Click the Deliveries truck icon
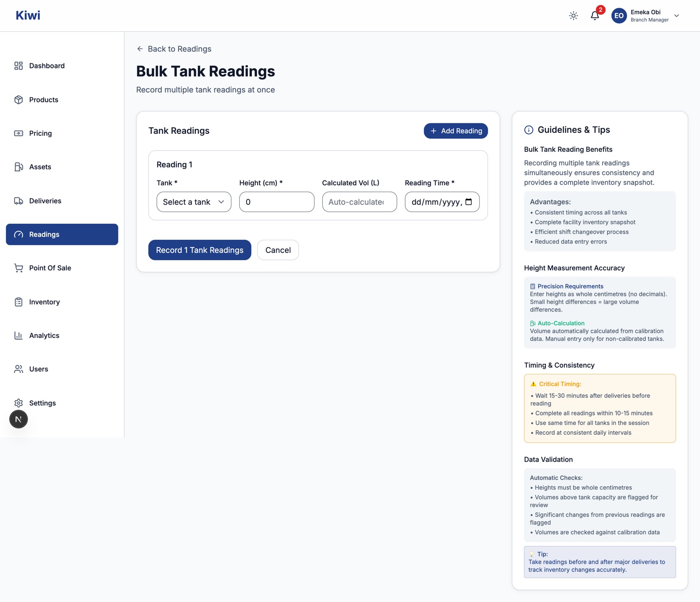The image size is (700, 602). 18,201
